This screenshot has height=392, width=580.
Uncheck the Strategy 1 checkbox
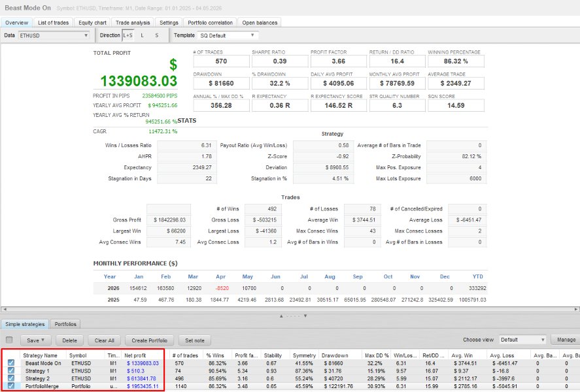11,370
